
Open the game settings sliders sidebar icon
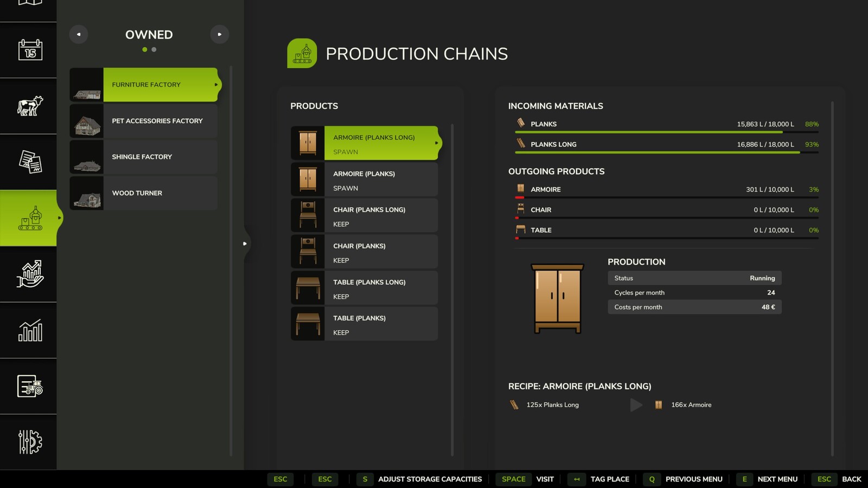point(30,442)
